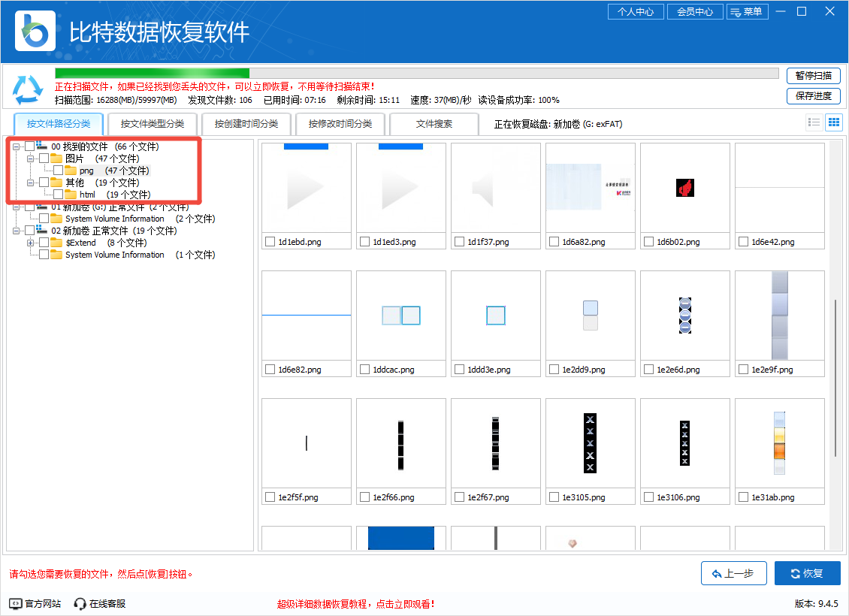This screenshot has width=849, height=616.
Task: Check the 图片 folder checkbox
Action: tap(43, 159)
